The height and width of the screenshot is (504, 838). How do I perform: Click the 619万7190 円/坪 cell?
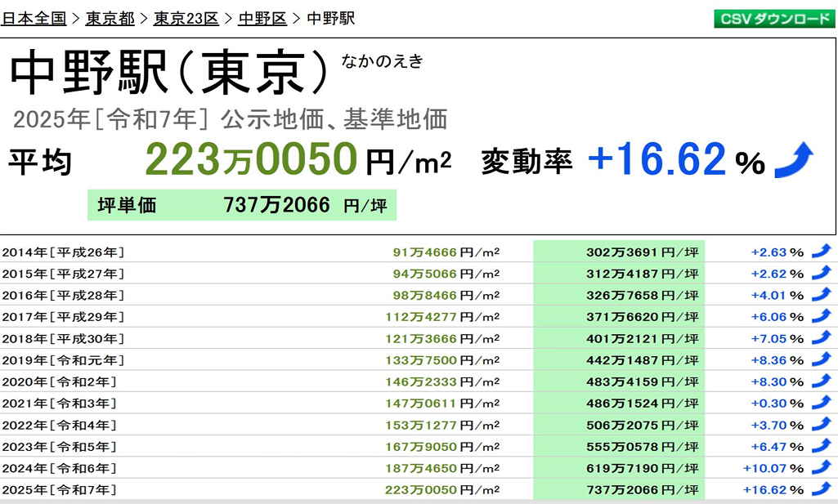tap(619, 468)
